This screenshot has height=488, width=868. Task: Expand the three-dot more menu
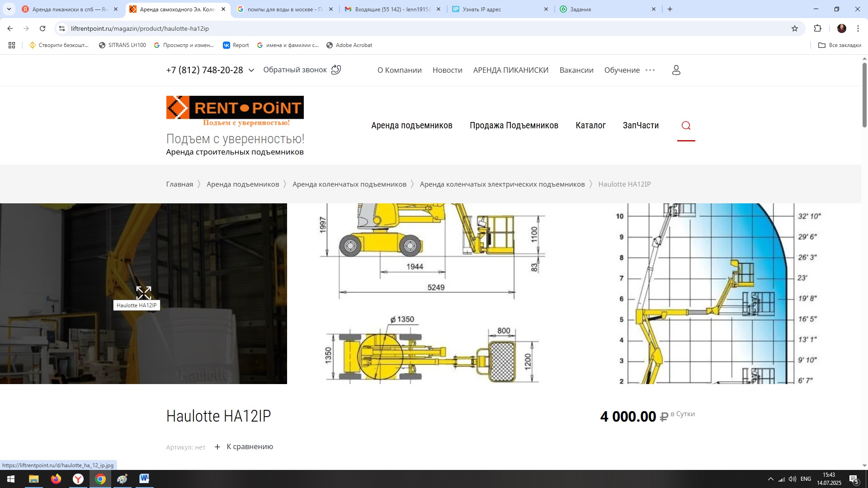[x=650, y=70]
